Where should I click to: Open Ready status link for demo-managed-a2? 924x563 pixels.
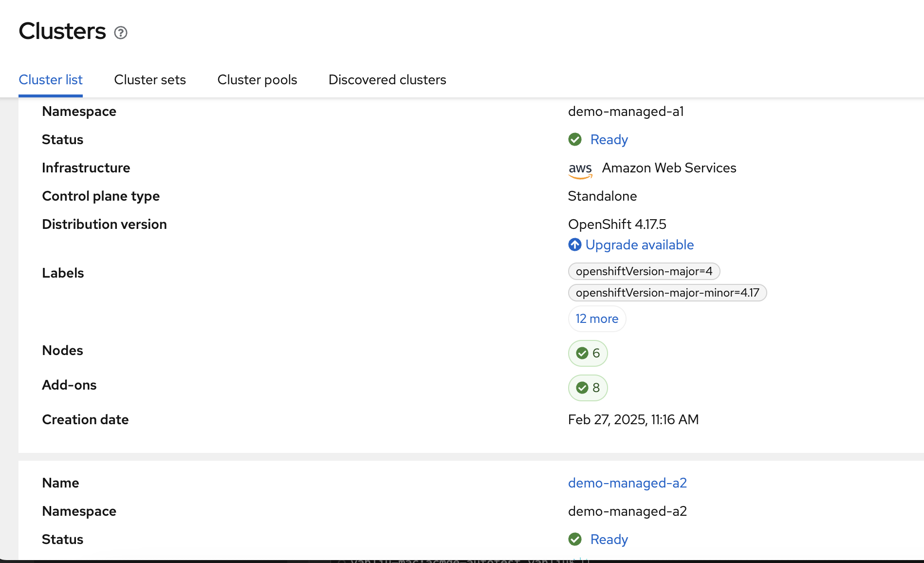click(x=609, y=540)
